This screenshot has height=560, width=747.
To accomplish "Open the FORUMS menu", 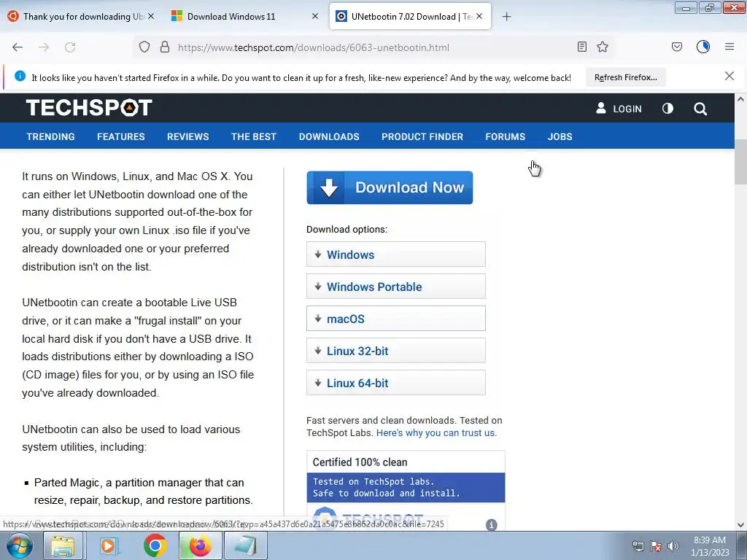I will point(505,136).
